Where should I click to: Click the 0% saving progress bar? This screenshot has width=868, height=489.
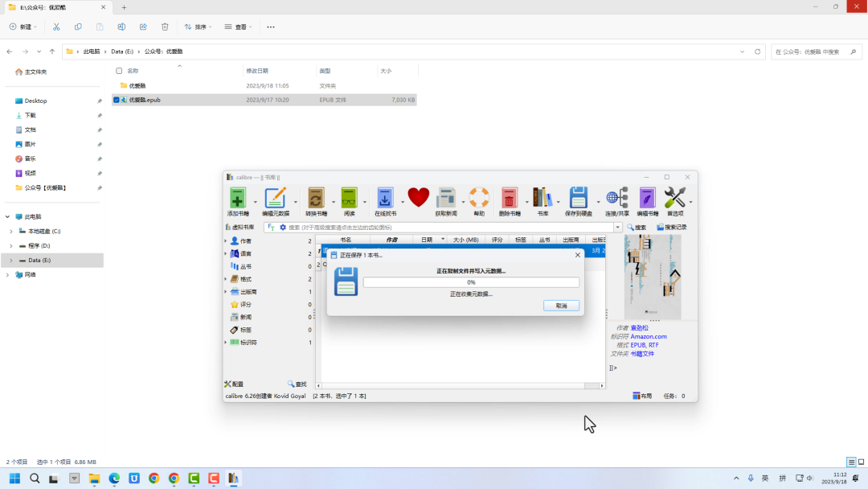click(x=471, y=282)
